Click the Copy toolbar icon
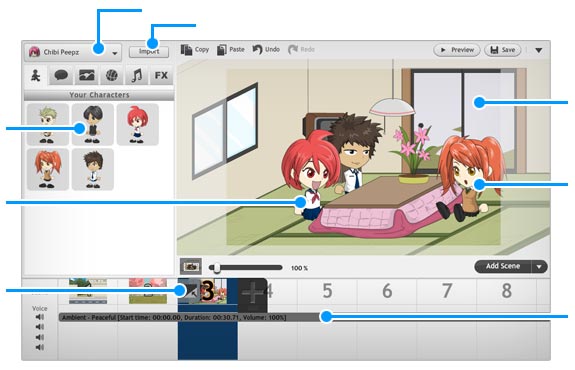This screenshot has width=575, height=370. pos(186,50)
